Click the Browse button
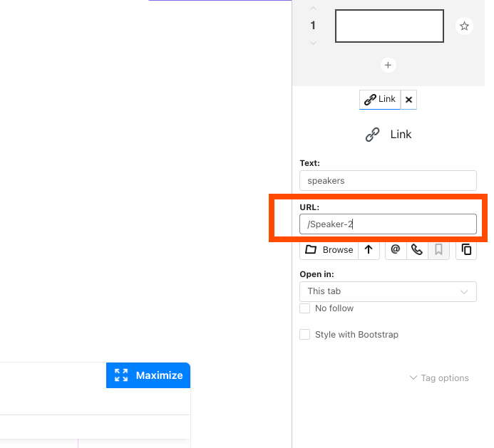The height and width of the screenshot is (448, 494). [329, 249]
